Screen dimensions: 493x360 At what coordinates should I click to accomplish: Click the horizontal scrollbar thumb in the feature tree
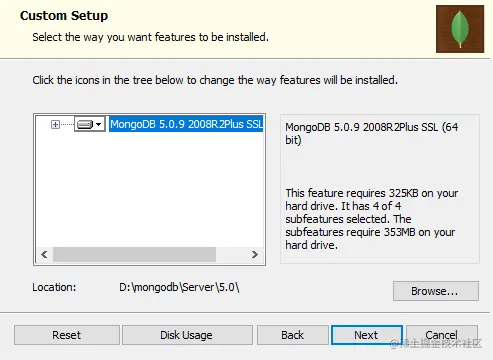[134, 254]
